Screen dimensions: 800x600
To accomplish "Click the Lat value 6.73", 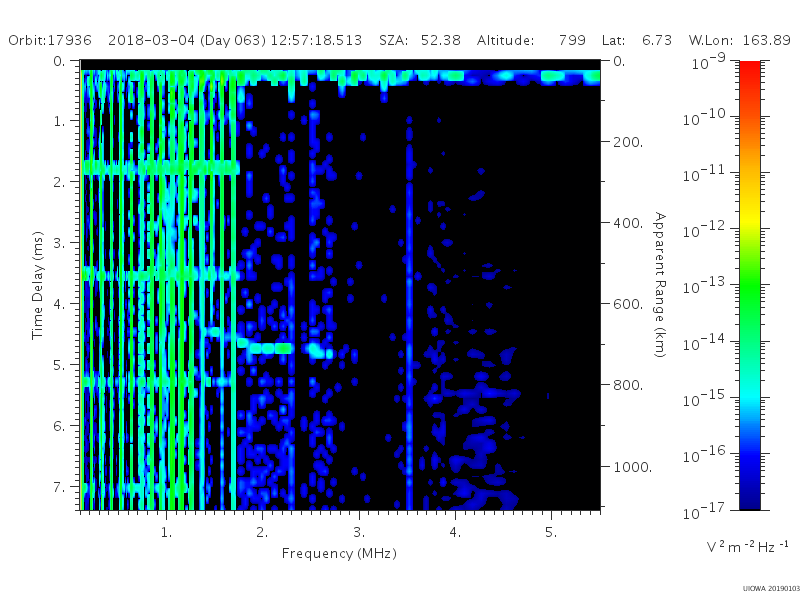I will (x=657, y=40).
